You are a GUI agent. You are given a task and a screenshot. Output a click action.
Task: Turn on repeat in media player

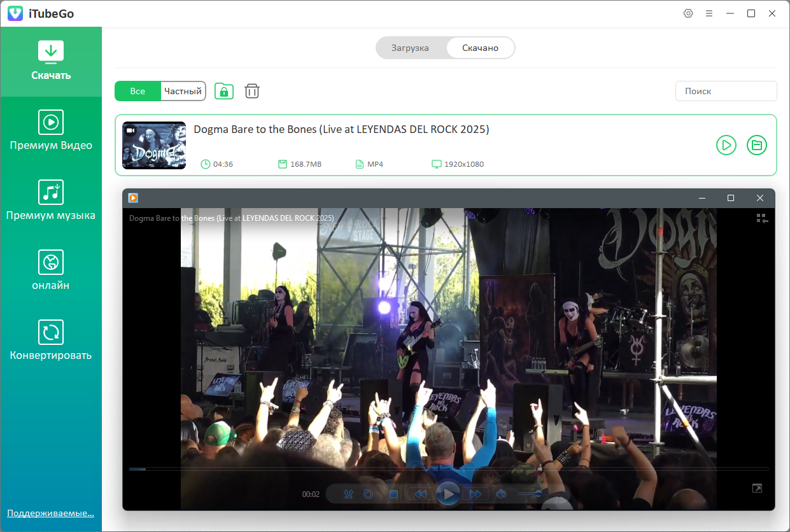369,494
